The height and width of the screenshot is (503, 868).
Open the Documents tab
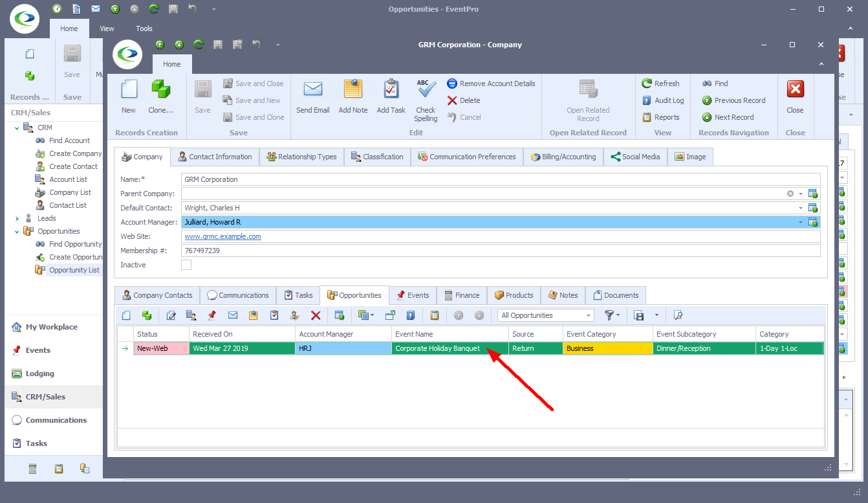[x=616, y=295]
